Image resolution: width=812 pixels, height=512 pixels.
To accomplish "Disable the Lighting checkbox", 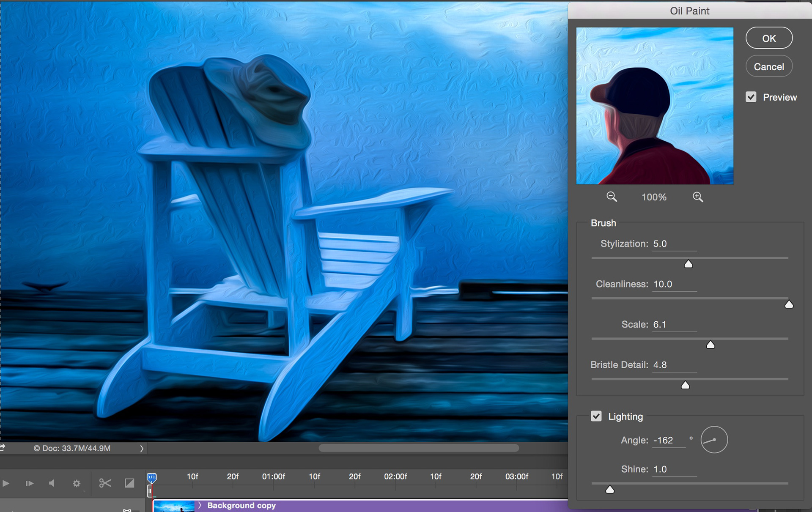I will [x=596, y=416].
